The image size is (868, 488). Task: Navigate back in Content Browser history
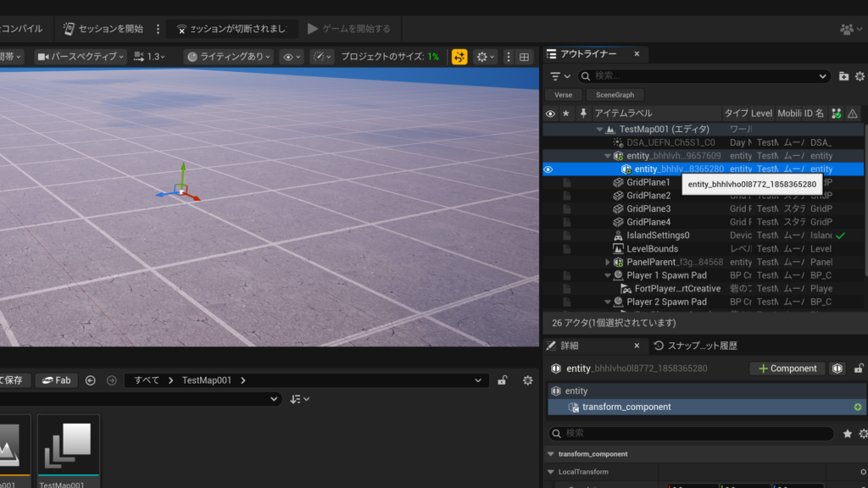91,380
